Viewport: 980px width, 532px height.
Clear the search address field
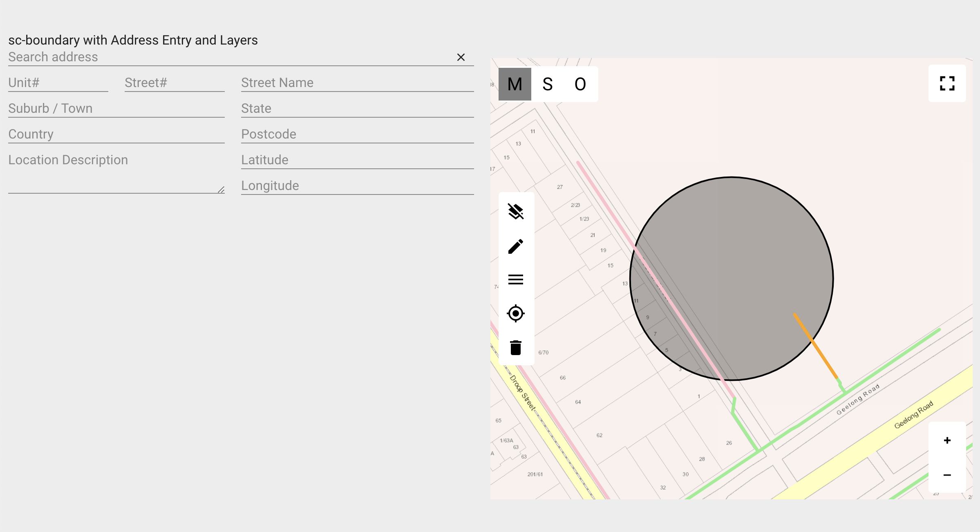click(x=461, y=57)
